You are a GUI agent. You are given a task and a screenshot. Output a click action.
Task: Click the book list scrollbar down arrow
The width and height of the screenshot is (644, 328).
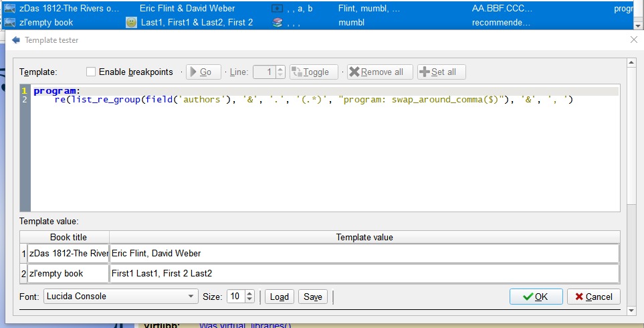[638, 25]
